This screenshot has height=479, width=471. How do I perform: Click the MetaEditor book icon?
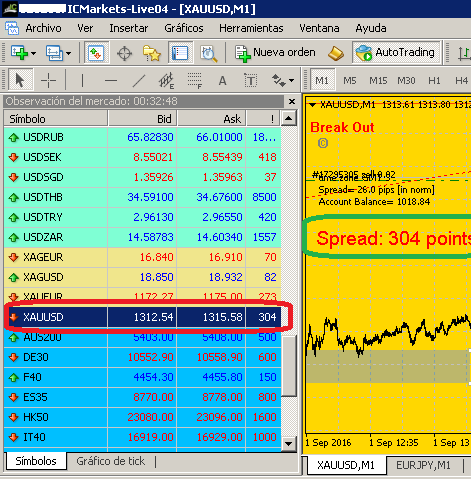[336, 53]
